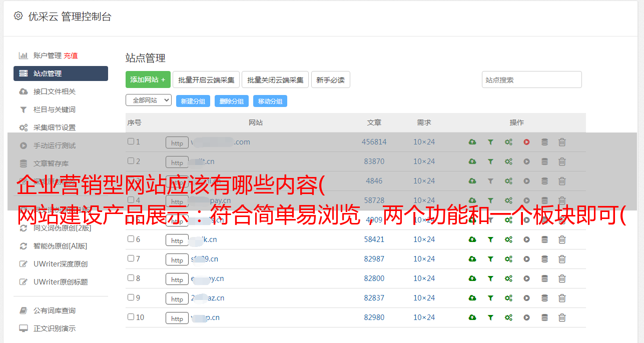Click the trash icon for site row 6

(x=562, y=239)
